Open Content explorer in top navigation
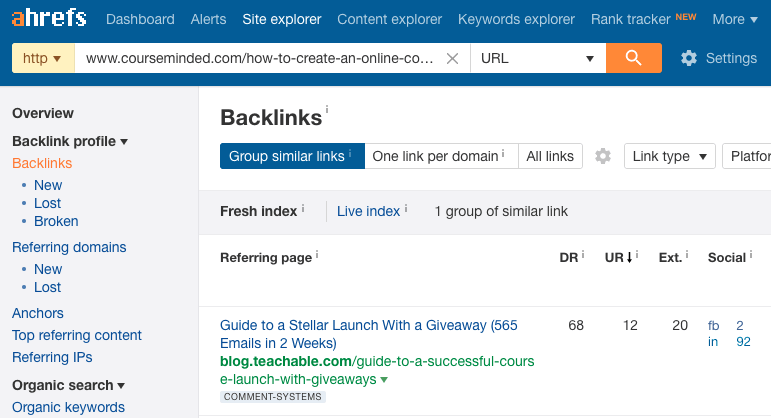 (389, 19)
